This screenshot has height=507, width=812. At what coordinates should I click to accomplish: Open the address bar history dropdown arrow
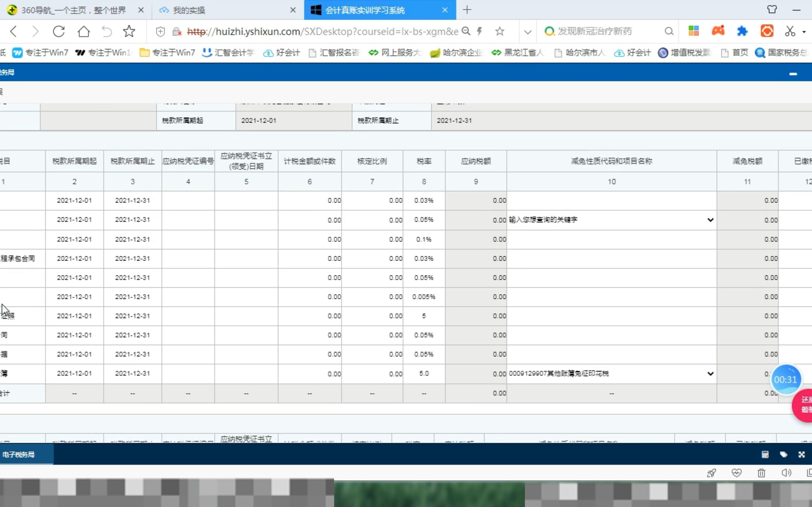[x=527, y=32]
